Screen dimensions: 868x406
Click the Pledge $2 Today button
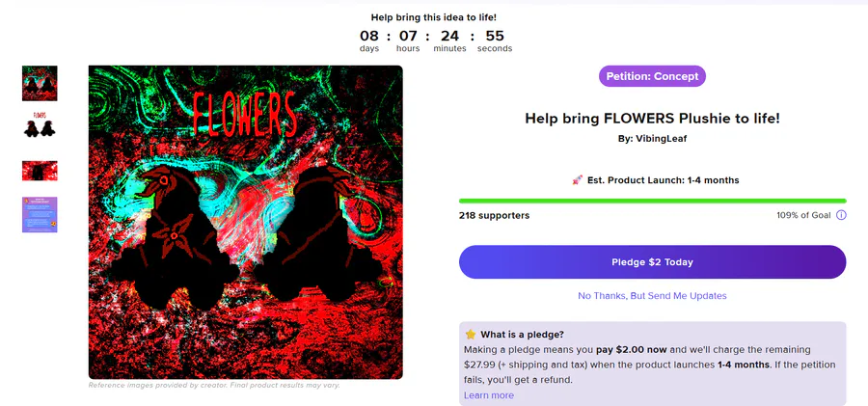click(652, 262)
